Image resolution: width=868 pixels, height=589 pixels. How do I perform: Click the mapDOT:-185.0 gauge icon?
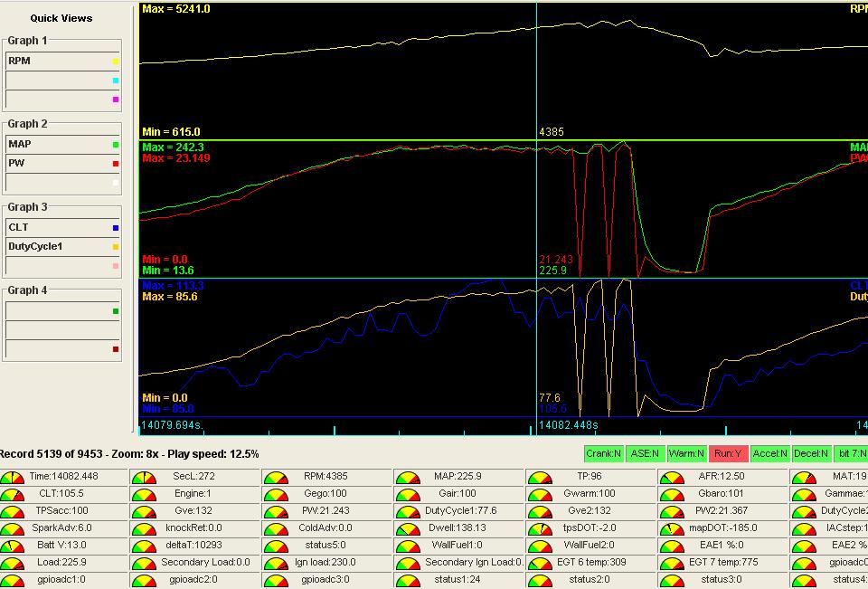point(672,528)
